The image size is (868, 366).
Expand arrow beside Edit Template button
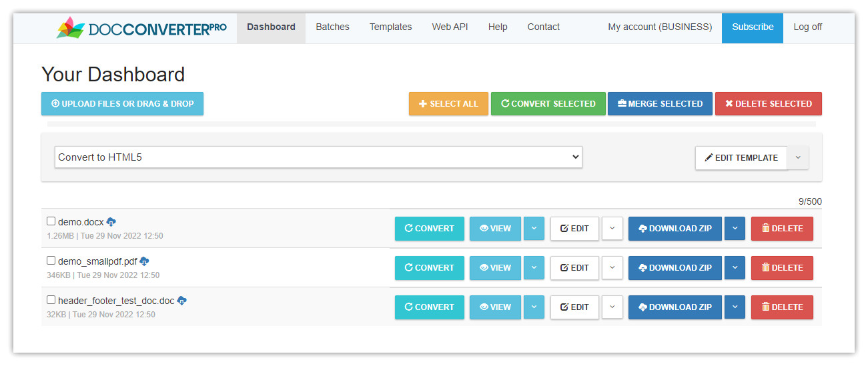tap(798, 158)
